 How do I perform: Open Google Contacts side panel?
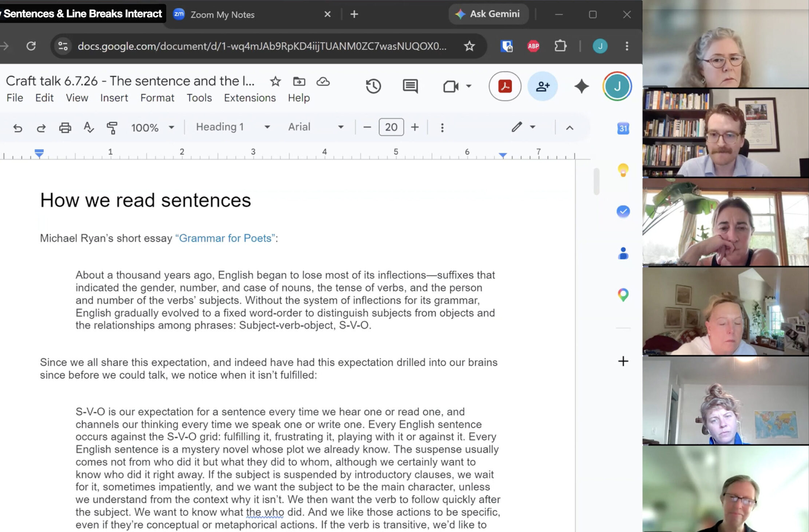623,253
